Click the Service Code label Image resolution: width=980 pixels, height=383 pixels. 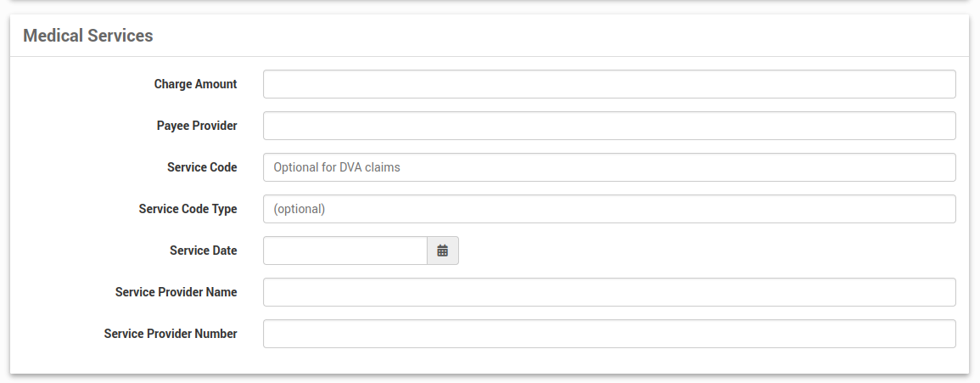tap(202, 167)
